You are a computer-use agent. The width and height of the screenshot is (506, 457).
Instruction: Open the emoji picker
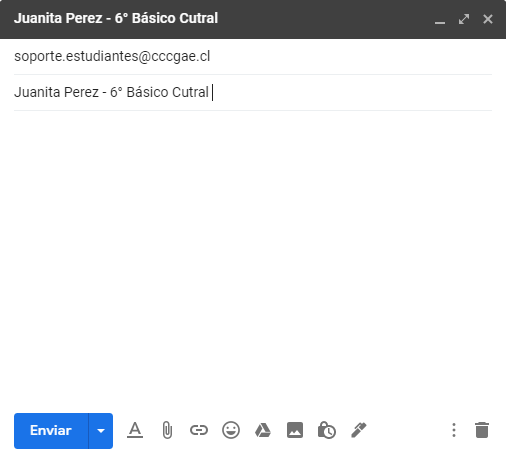[x=231, y=430]
